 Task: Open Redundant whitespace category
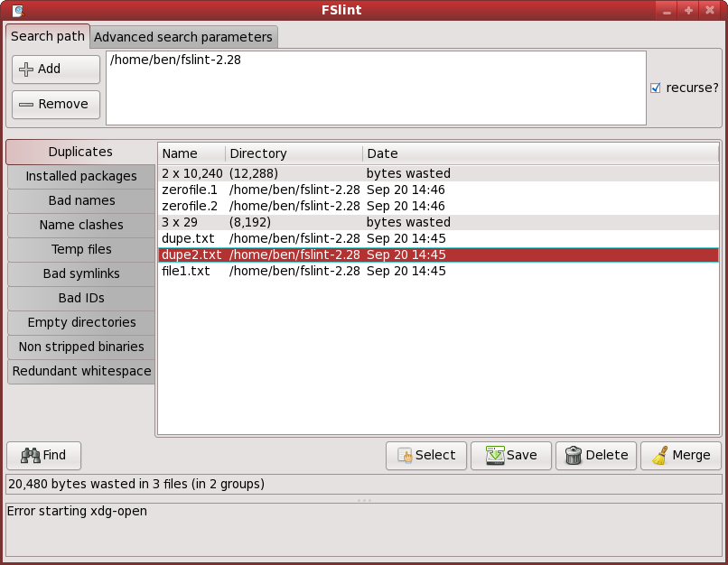[81, 371]
